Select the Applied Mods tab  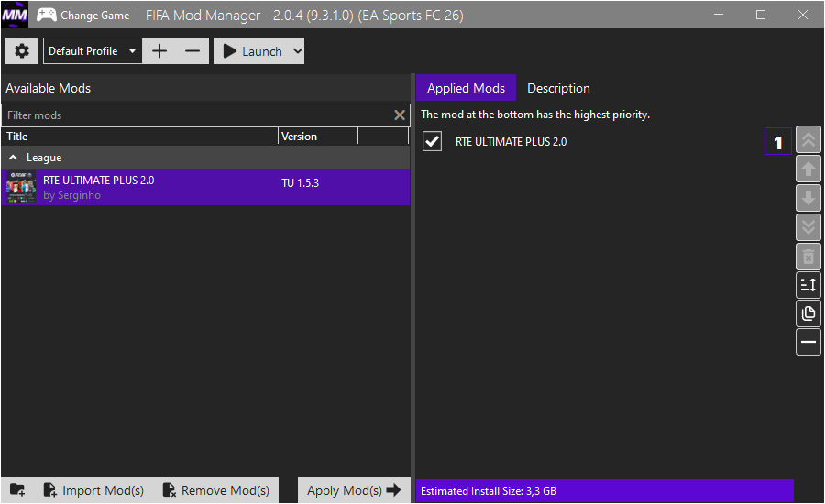coord(466,88)
